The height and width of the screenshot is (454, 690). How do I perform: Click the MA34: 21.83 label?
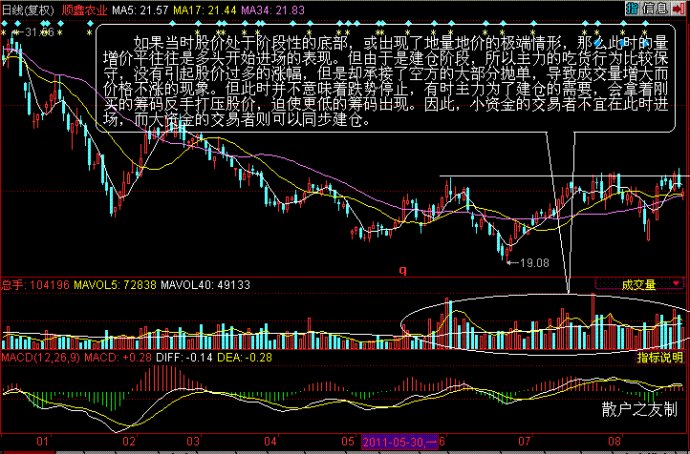[x=273, y=10]
